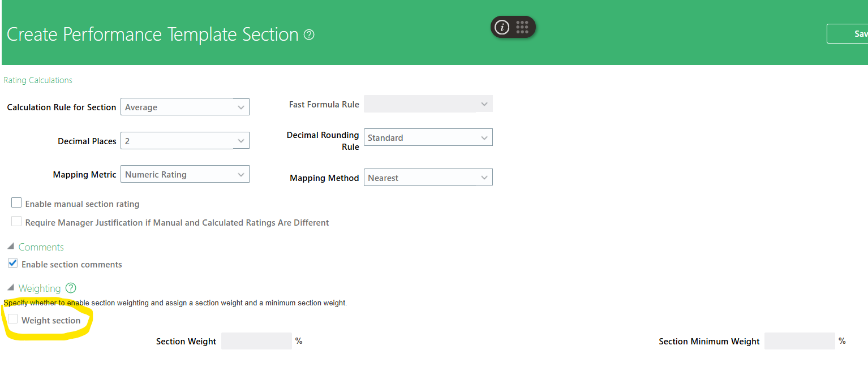Open the Weighting help icon
The image size is (868, 367).
click(x=70, y=288)
